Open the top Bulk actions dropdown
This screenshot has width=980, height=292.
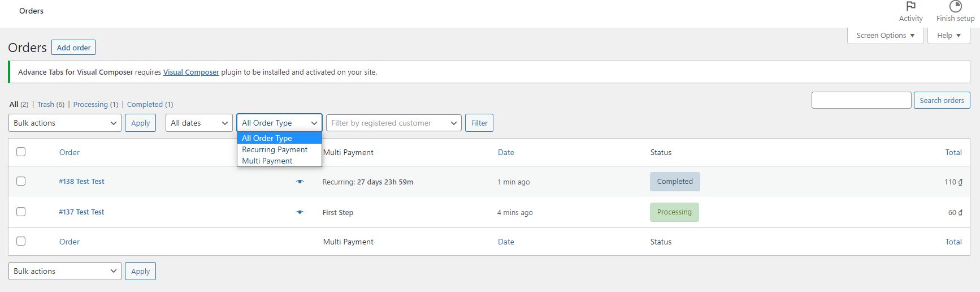coord(64,123)
